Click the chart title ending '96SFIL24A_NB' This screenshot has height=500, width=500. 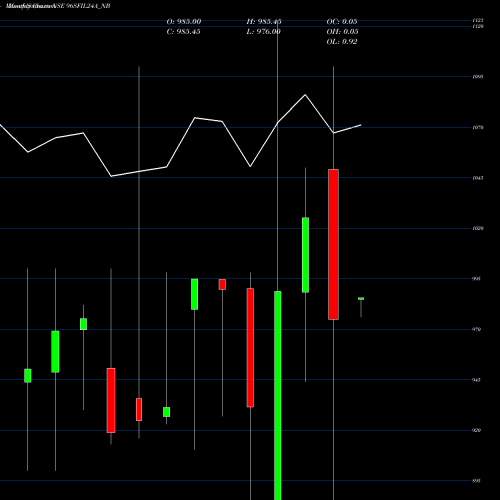58,6
